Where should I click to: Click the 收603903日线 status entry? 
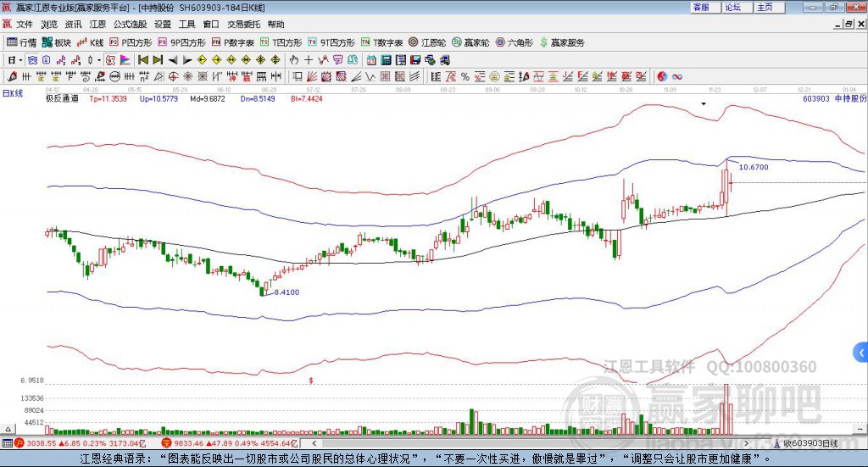806,443
